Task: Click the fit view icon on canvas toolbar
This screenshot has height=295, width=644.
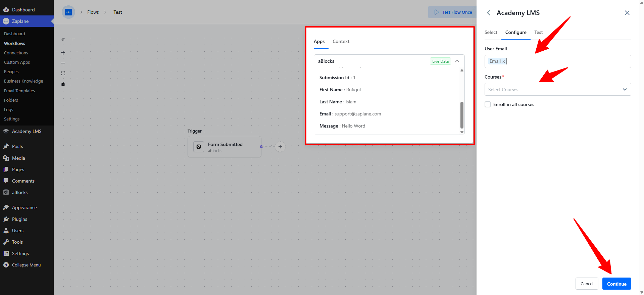Action: tap(63, 73)
